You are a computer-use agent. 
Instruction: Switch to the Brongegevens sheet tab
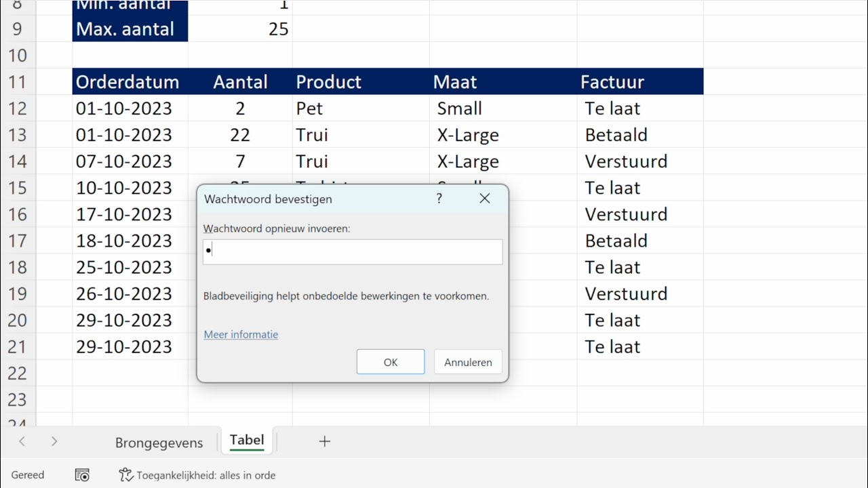[x=159, y=443]
